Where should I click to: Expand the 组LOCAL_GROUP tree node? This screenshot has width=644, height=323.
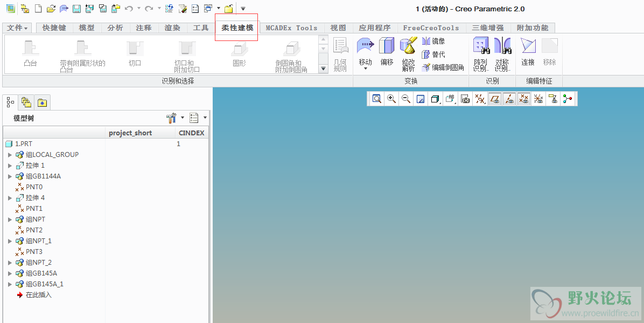(10, 155)
